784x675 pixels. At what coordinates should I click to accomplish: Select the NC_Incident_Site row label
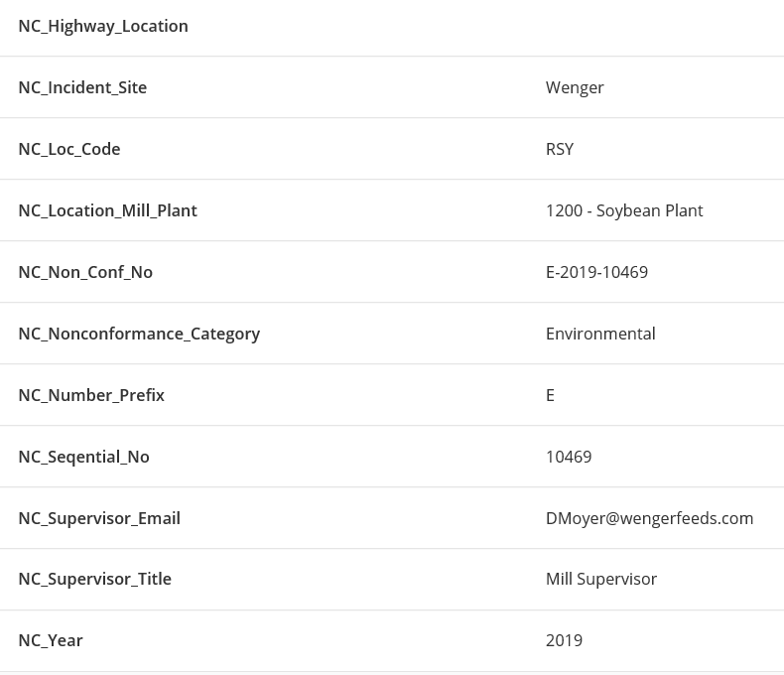pyautogui.click(x=82, y=87)
